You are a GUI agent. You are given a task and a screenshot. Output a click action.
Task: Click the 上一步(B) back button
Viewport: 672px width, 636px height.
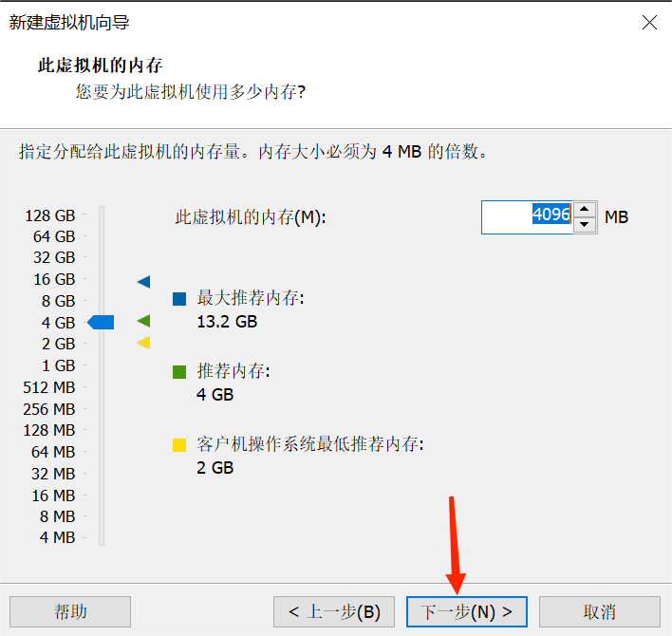(334, 611)
